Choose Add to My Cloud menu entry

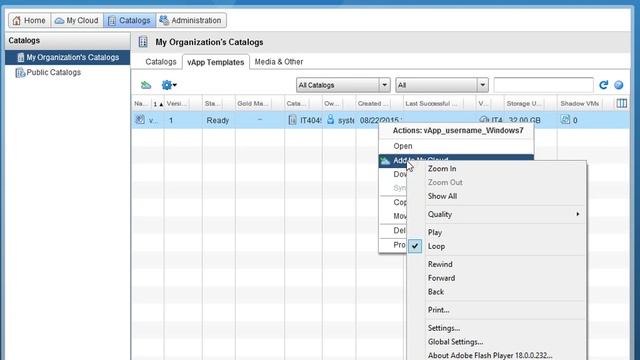456,160
